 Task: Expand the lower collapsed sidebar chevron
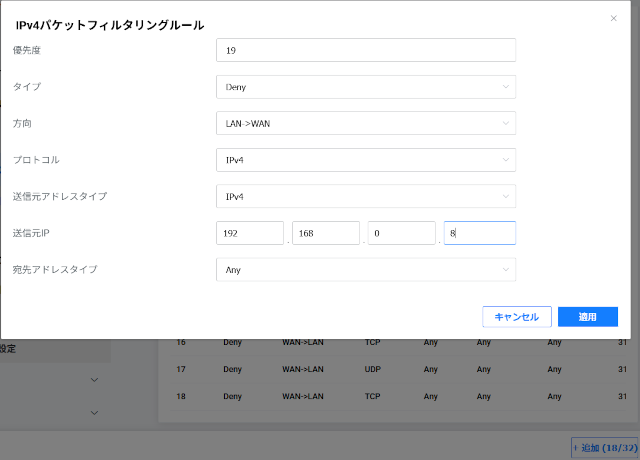click(94, 413)
